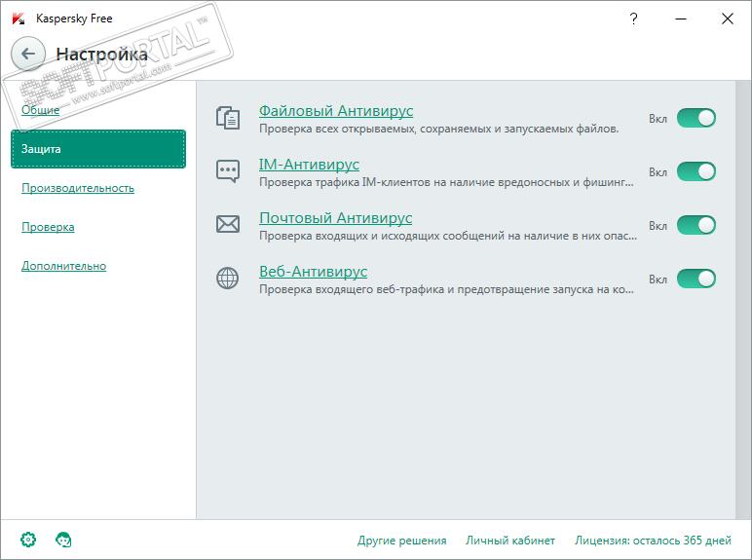Open IM-Антивирус settings link
The image size is (752, 560).
pyautogui.click(x=309, y=165)
